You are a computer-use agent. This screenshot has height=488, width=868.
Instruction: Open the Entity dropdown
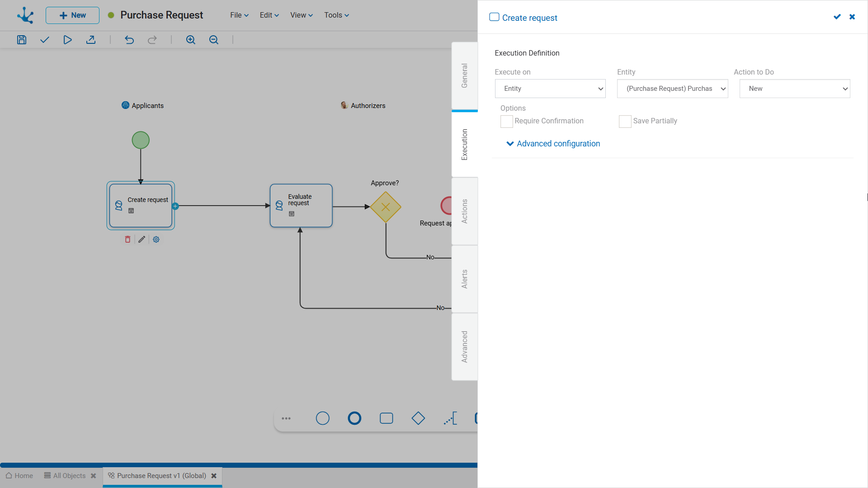click(x=672, y=89)
